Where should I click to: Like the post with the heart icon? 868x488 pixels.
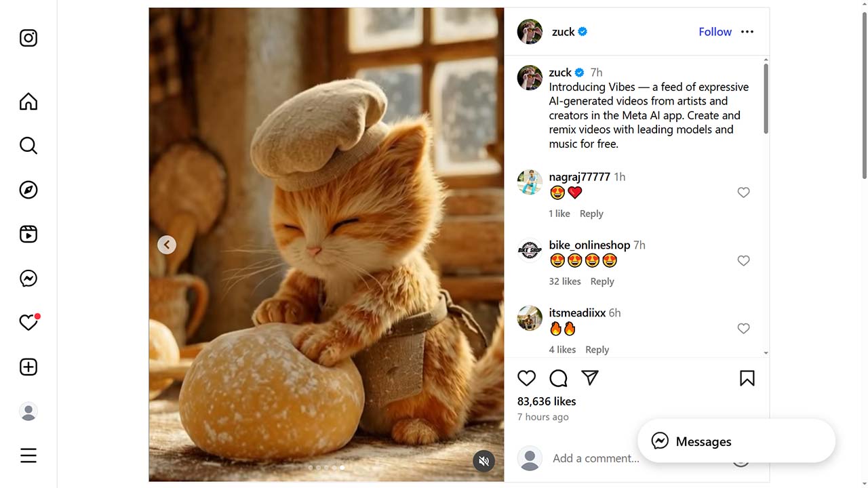click(526, 378)
